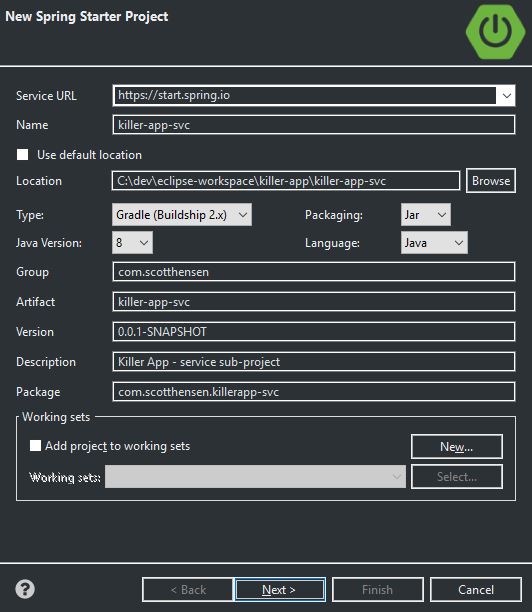Click the Version field 0.0.1-SNAPSHOT
The height and width of the screenshot is (612, 532).
point(314,332)
